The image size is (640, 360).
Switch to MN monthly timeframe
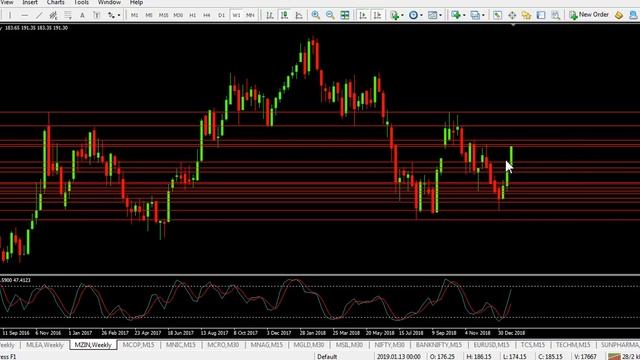pos(250,15)
